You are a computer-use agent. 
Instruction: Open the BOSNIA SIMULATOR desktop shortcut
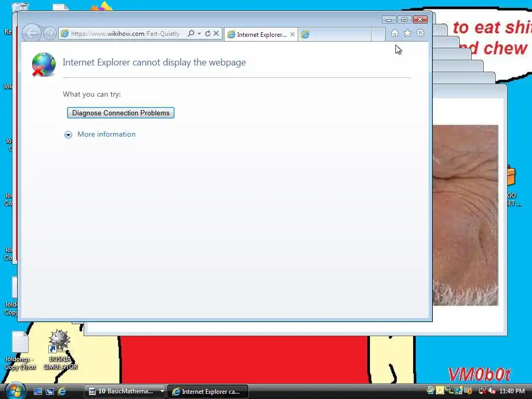tap(60, 350)
